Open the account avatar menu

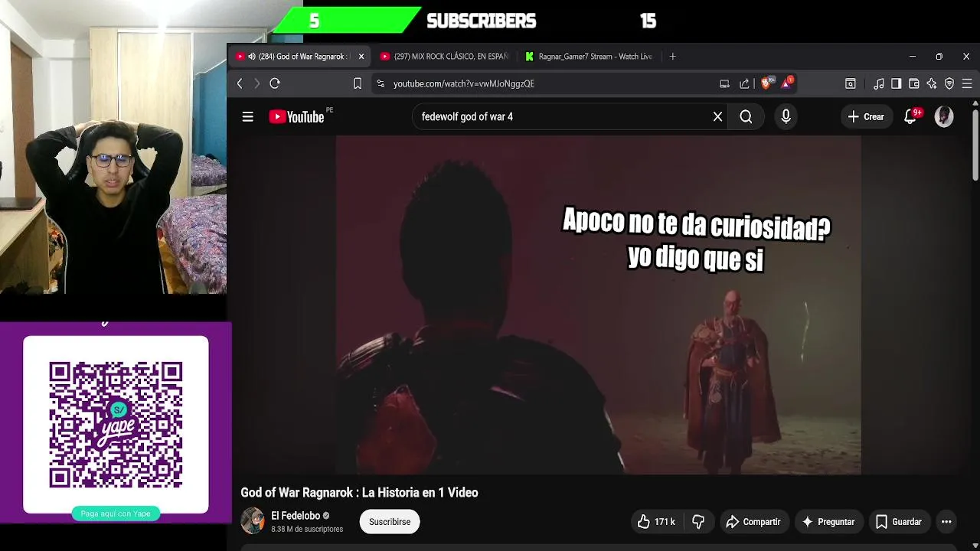pyautogui.click(x=944, y=117)
